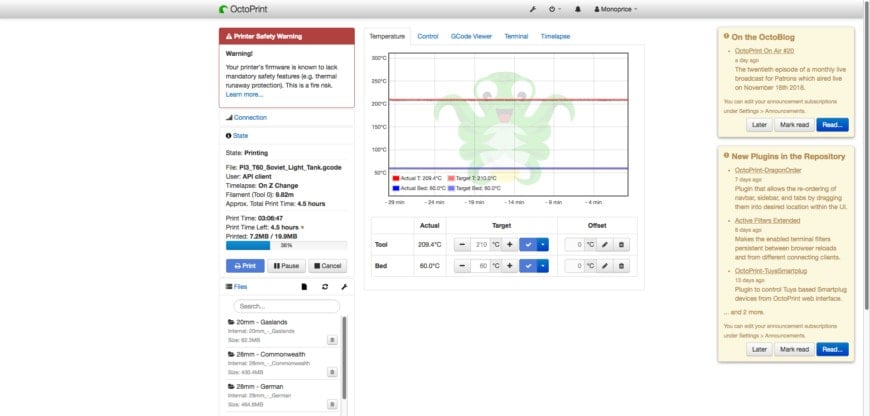Switch to the Control tab

[428, 36]
